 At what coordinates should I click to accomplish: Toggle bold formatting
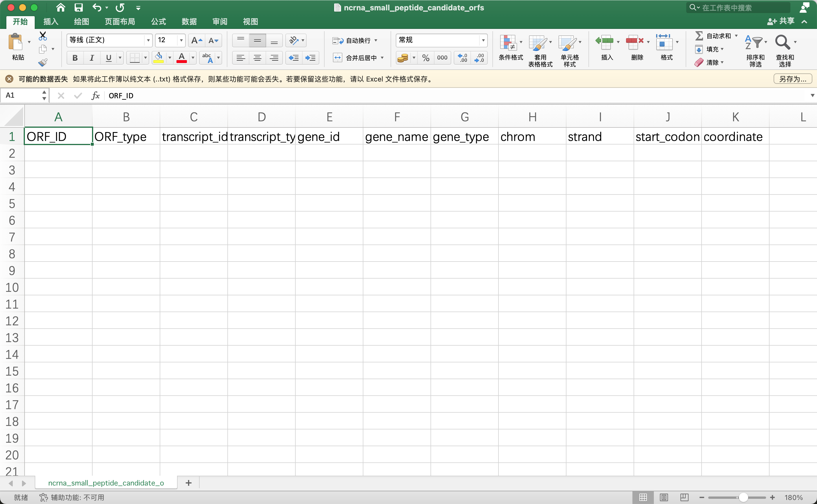[x=75, y=58]
